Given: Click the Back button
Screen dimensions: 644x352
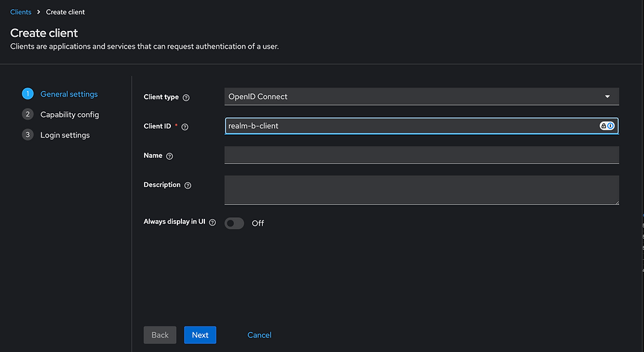Looking at the screenshot, I should pyautogui.click(x=160, y=335).
